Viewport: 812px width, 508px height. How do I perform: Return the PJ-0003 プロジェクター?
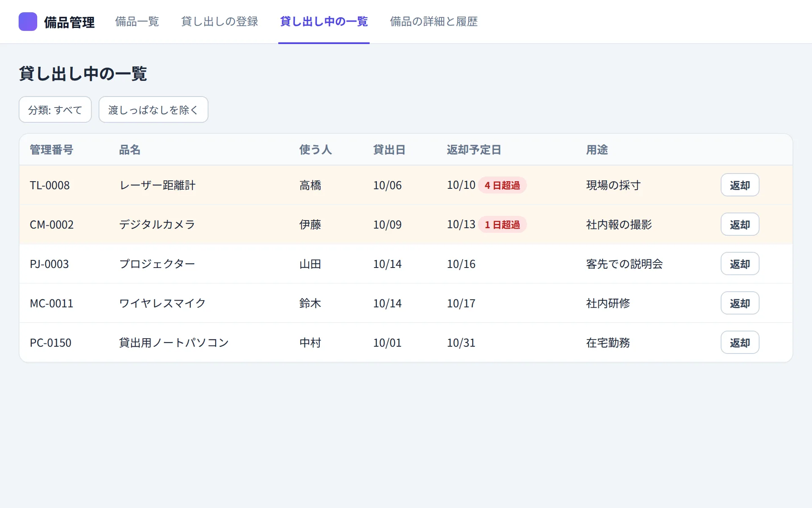click(x=740, y=264)
